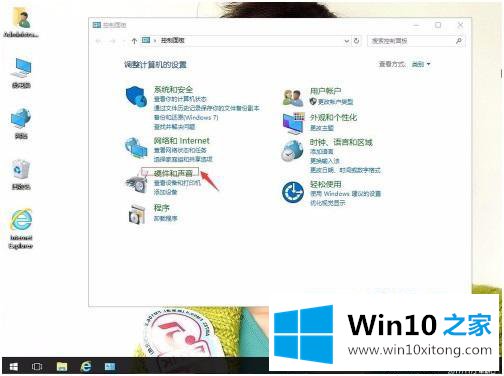Open 添加语言 link
Screen dimensions: 504x376
(x=322, y=152)
